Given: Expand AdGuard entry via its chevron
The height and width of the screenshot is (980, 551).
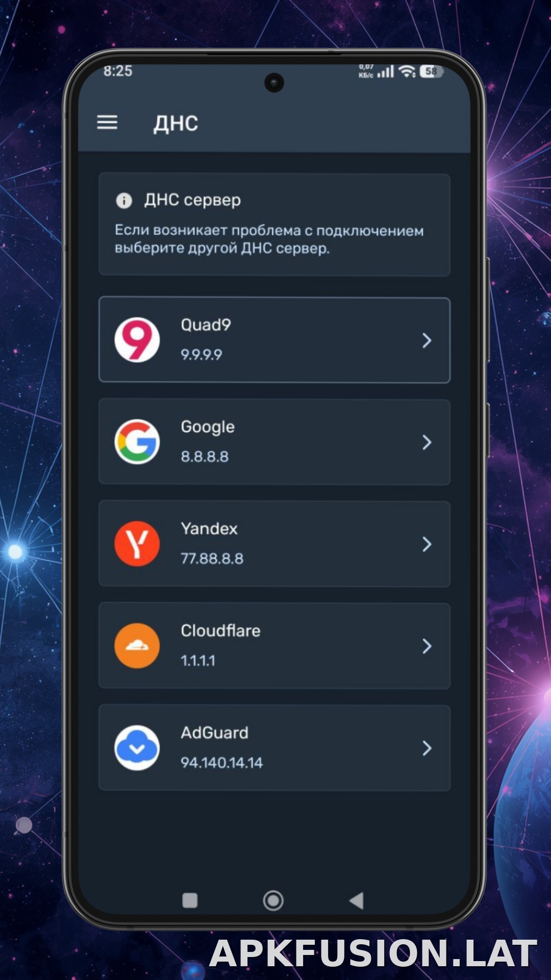Looking at the screenshot, I should coord(427,749).
